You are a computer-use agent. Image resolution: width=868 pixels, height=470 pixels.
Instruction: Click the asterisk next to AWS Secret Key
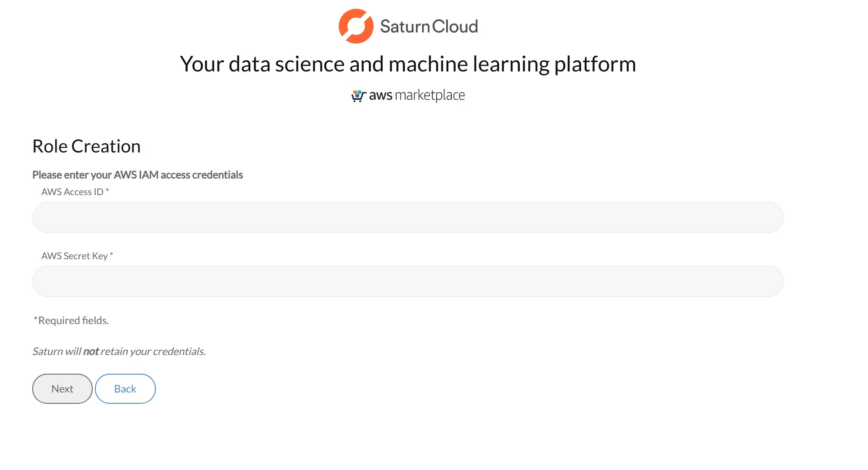[111, 255]
